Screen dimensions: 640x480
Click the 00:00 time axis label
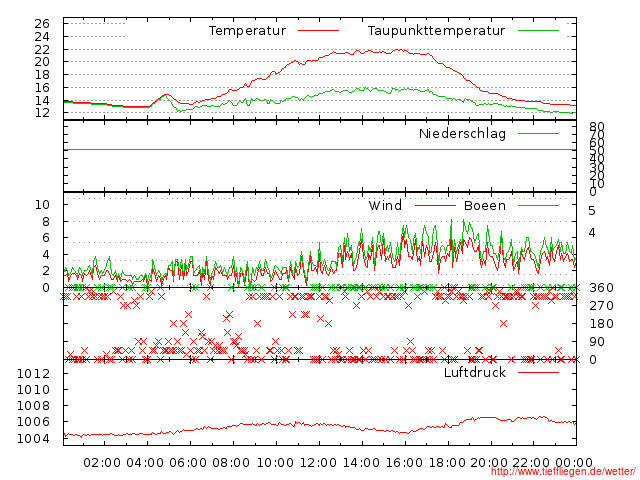[574, 463]
